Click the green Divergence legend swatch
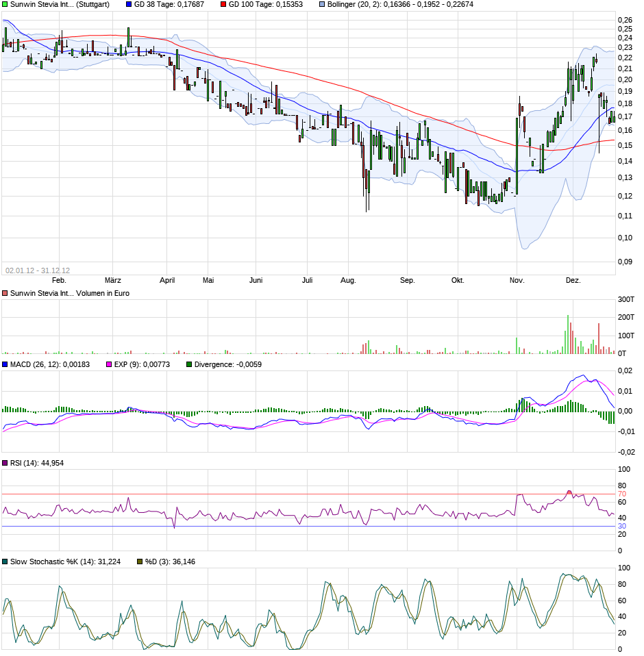644x656 pixels. click(x=189, y=364)
